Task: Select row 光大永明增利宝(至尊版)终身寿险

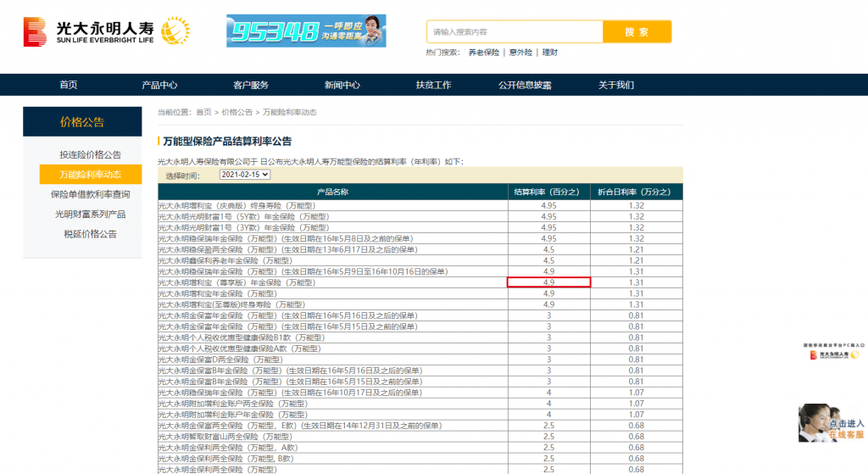Action: [x=420, y=304]
